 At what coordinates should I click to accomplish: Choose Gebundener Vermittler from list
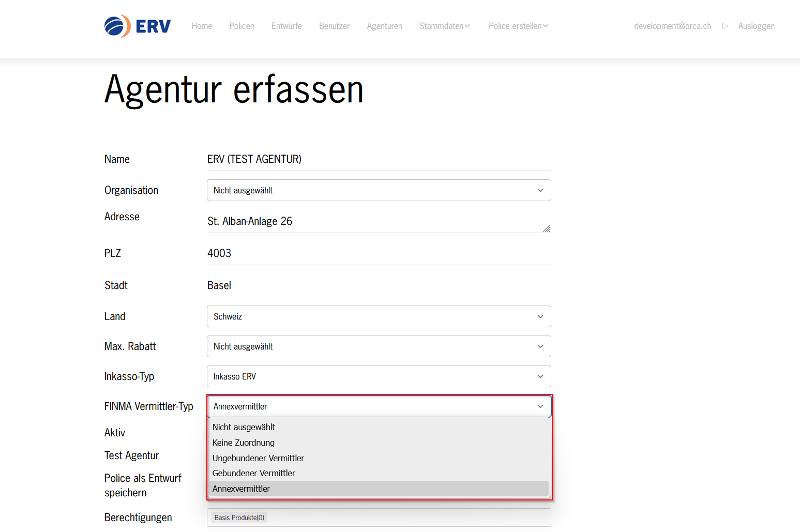[253, 473]
